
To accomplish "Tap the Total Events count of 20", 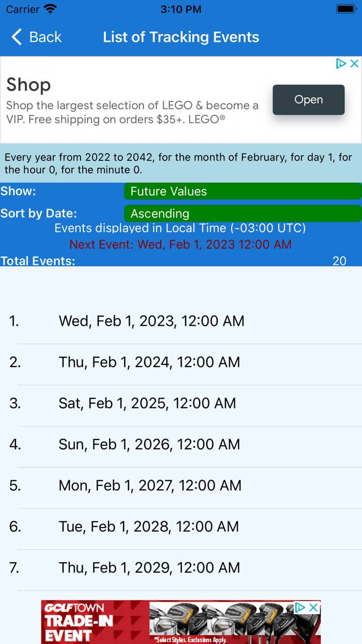I will pos(339,261).
